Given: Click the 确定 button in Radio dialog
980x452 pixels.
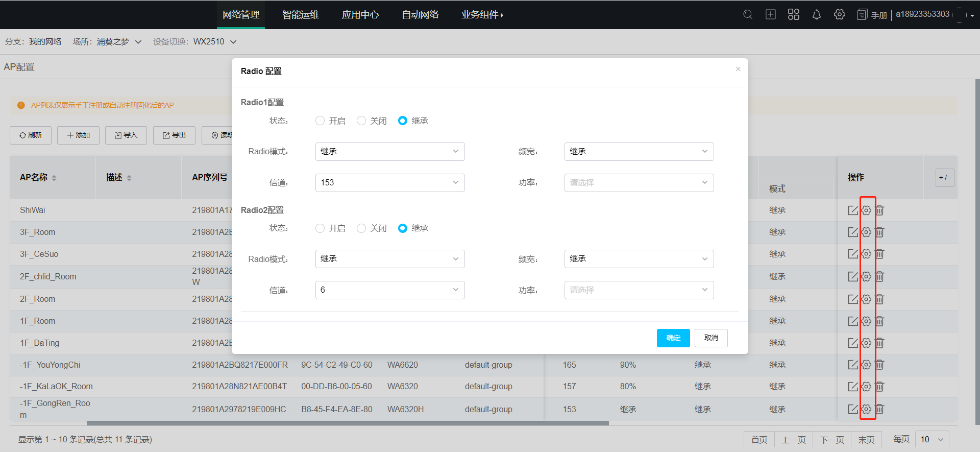Looking at the screenshot, I should (673, 338).
